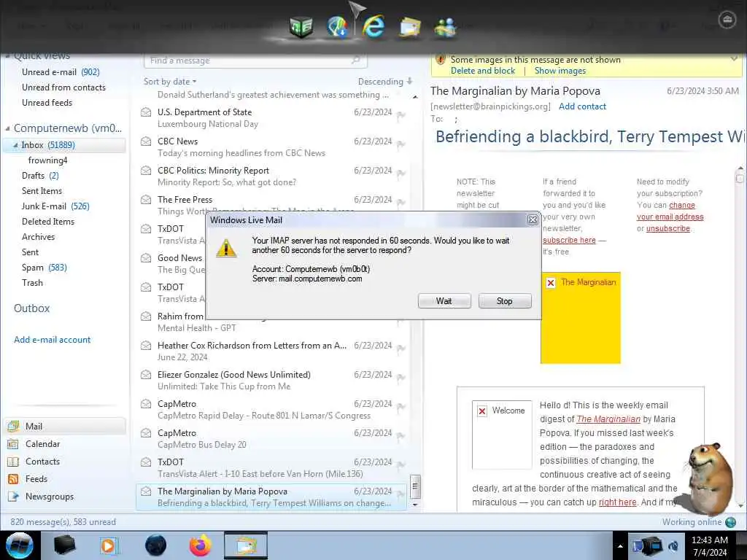The image size is (747, 560).
Task: Switch to Calendar in the sidebar
Action: click(x=43, y=444)
